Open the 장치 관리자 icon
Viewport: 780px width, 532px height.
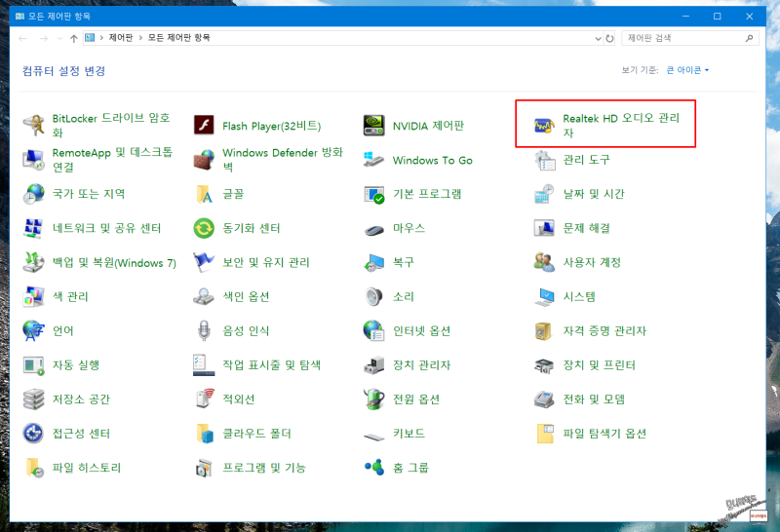pyautogui.click(x=374, y=365)
